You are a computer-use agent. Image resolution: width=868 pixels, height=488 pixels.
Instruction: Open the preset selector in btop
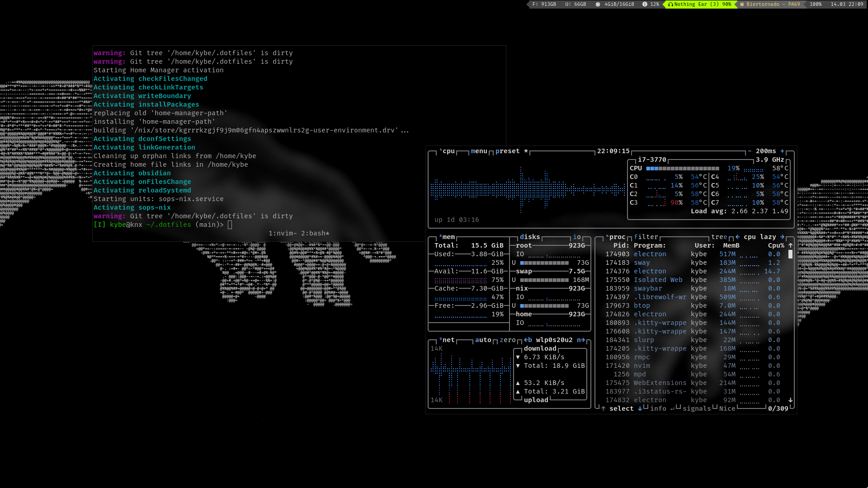pyautogui.click(x=507, y=151)
